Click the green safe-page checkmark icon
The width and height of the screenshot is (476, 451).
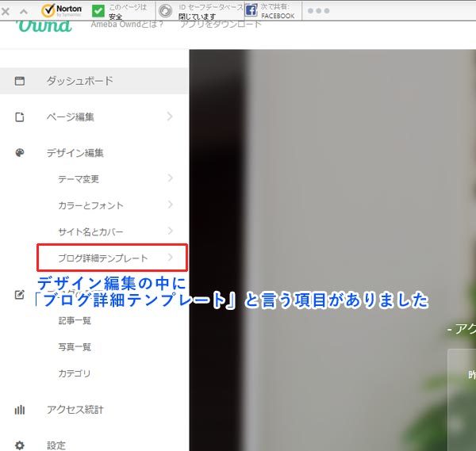[98, 11]
